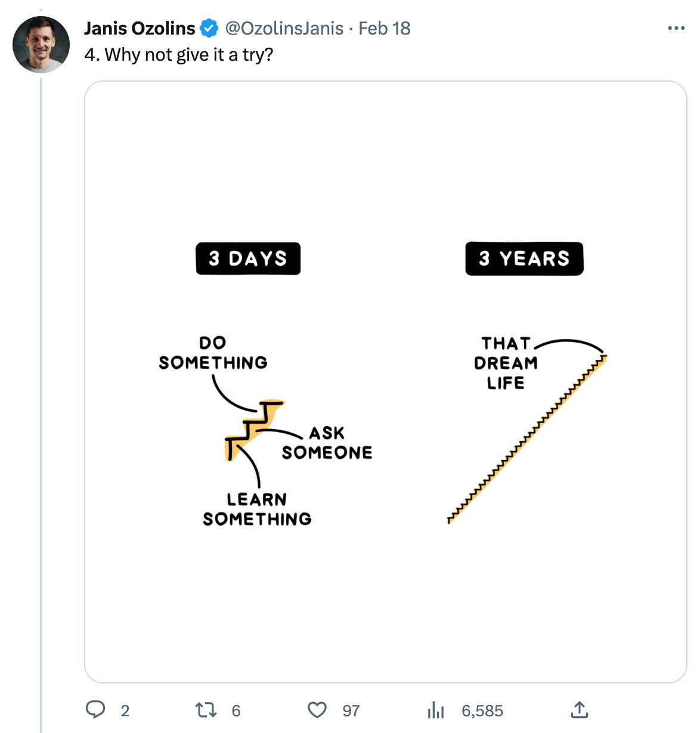Viewport: 700px width, 733px height.
Task: Click the like count 97
Action: 351,710
